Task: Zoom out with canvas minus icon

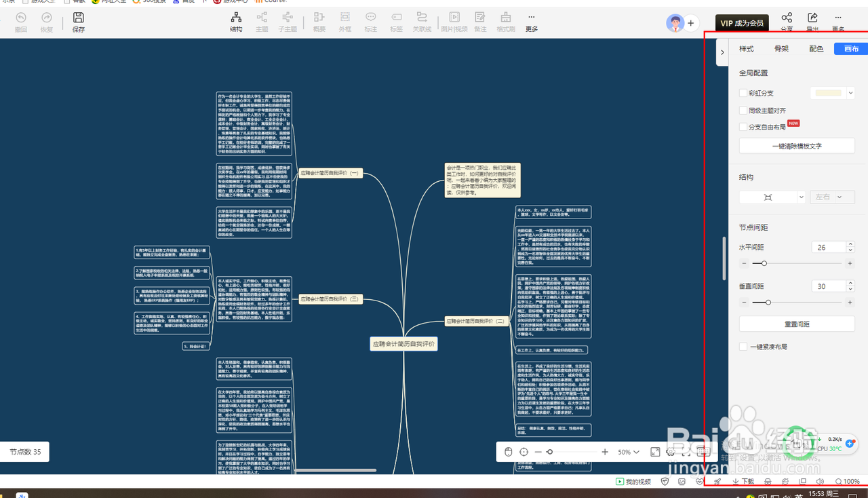Action: coord(538,452)
